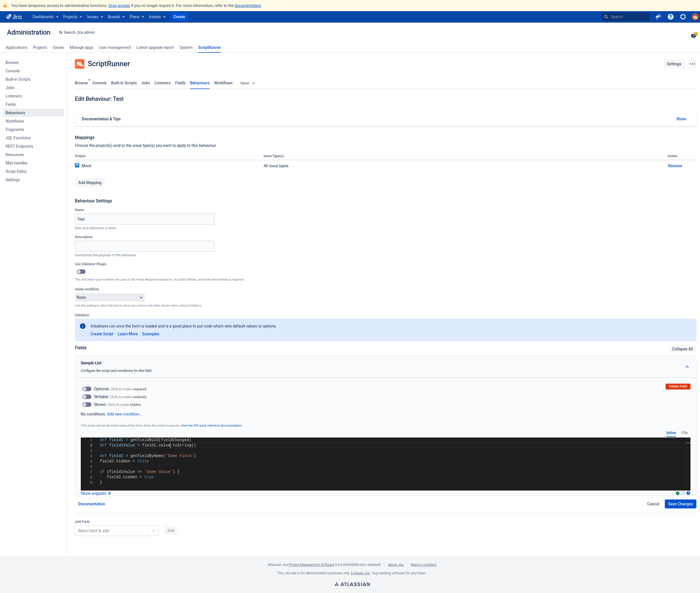Open the More menu in ScriptRunner tabs
This screenshot has height=593, width=700.
[247, 83]
